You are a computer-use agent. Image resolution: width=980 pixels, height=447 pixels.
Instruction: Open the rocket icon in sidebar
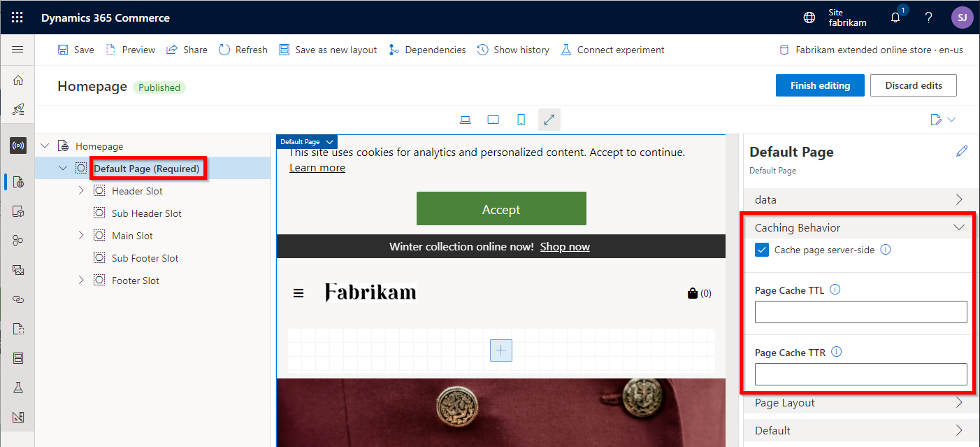point(18,109)
